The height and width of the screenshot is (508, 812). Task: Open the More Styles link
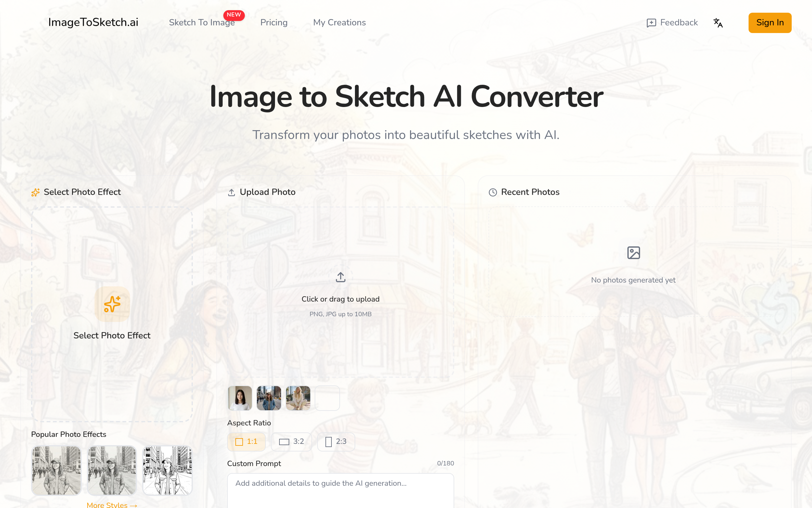[x=112, y=505]
